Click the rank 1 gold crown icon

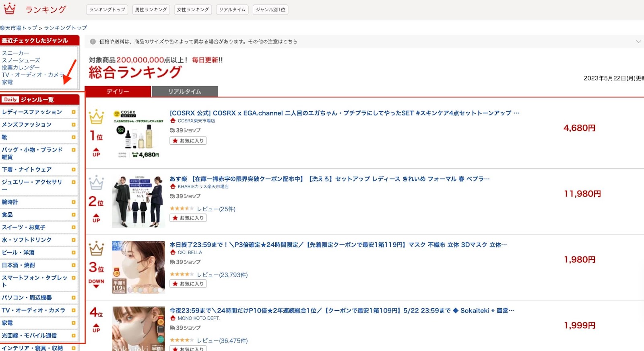pyautogui.click(x=96, y=117)
